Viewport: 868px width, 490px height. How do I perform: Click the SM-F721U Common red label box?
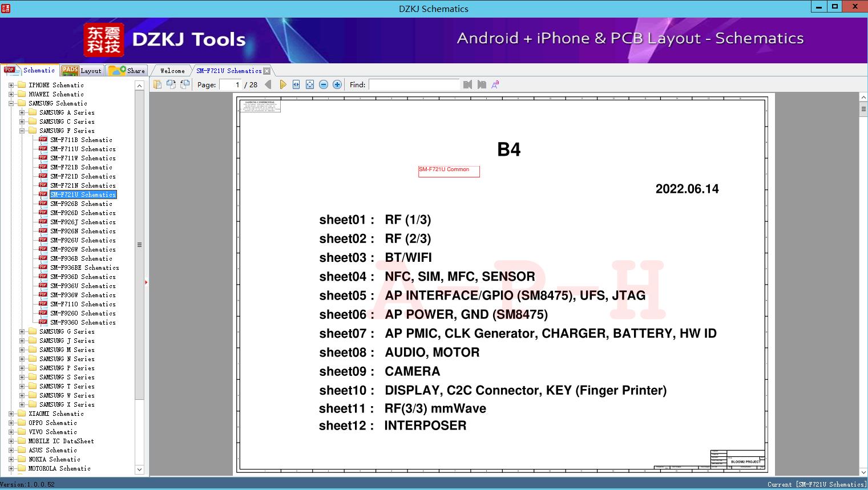(449, 172)
